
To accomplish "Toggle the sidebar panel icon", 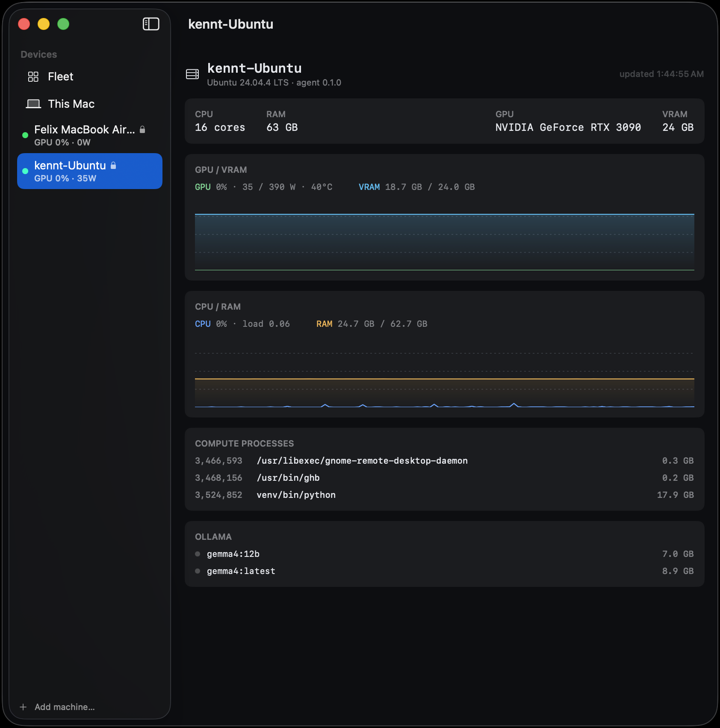I will tap(151, 24).
